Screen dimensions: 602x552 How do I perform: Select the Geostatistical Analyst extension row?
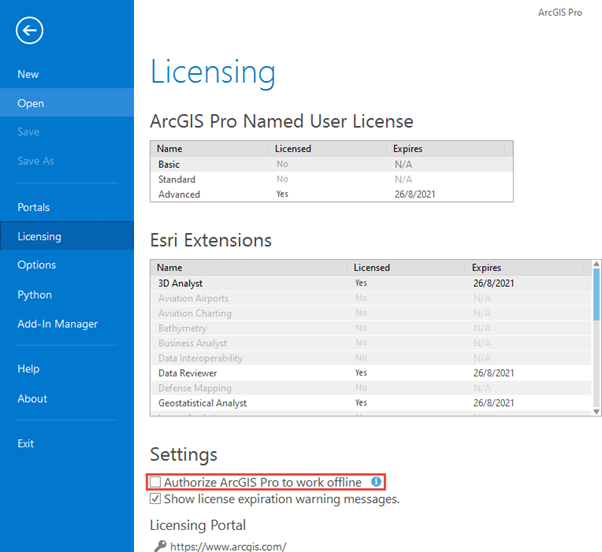[x=371, y=403]
